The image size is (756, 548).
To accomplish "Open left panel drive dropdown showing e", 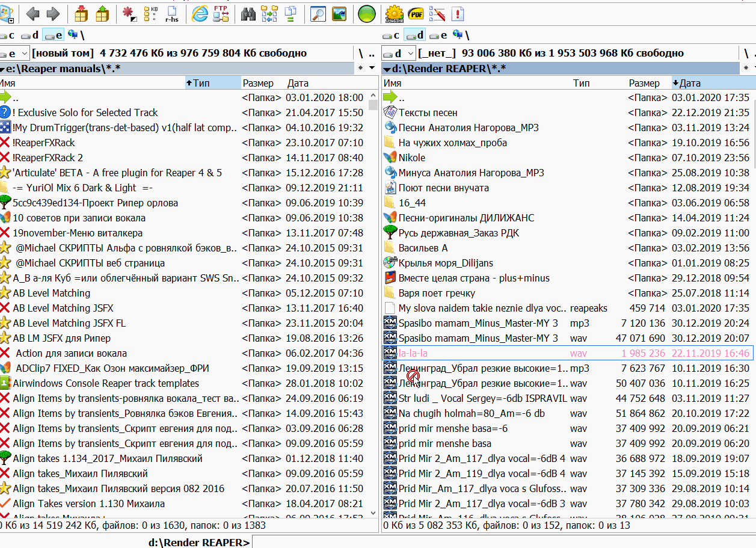I will tap(14, 53).
